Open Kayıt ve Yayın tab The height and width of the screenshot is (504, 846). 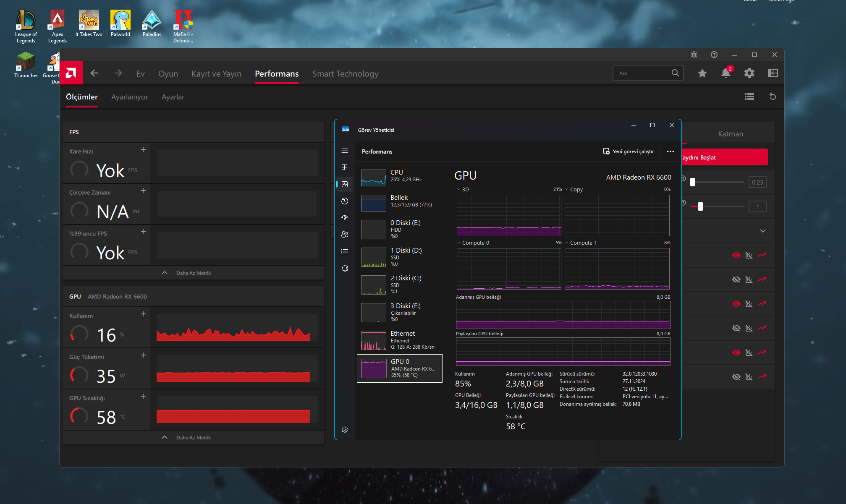click(x=216, y=74)
